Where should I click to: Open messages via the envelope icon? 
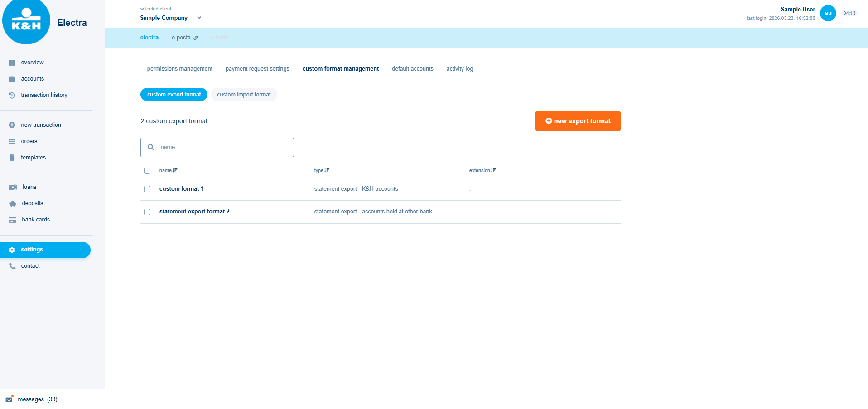[x=8, y=399]
